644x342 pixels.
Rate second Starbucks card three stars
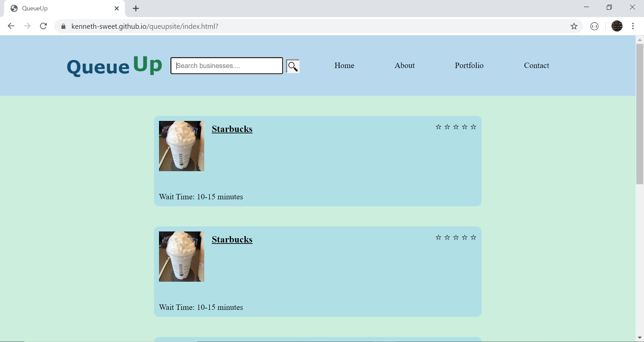(x=456, y=237)
